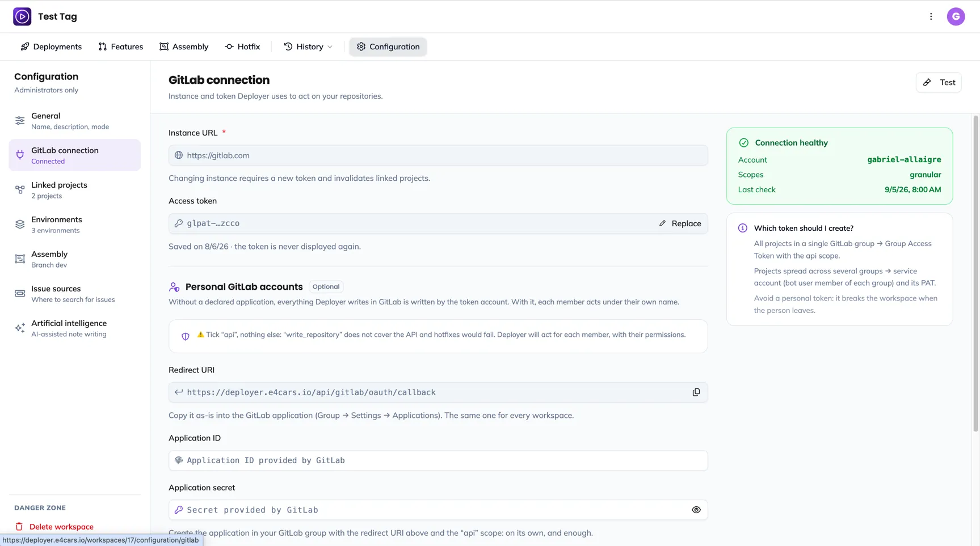Click the Test Tag workspace title

click(57, 16)
